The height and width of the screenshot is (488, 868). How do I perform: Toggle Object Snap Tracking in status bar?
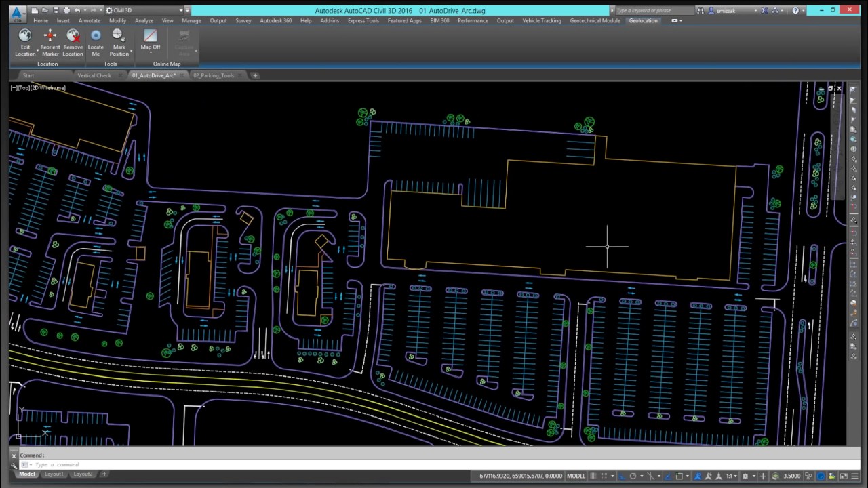point(668,476)
